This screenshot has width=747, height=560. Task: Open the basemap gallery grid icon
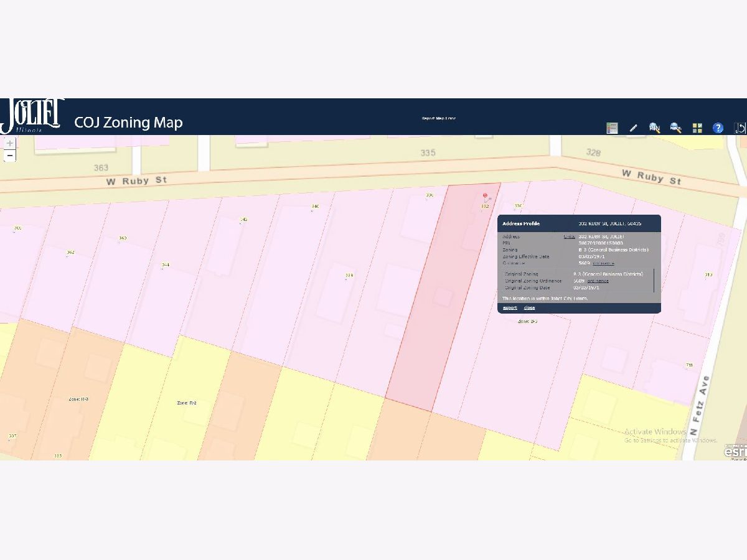pos(697,128)
